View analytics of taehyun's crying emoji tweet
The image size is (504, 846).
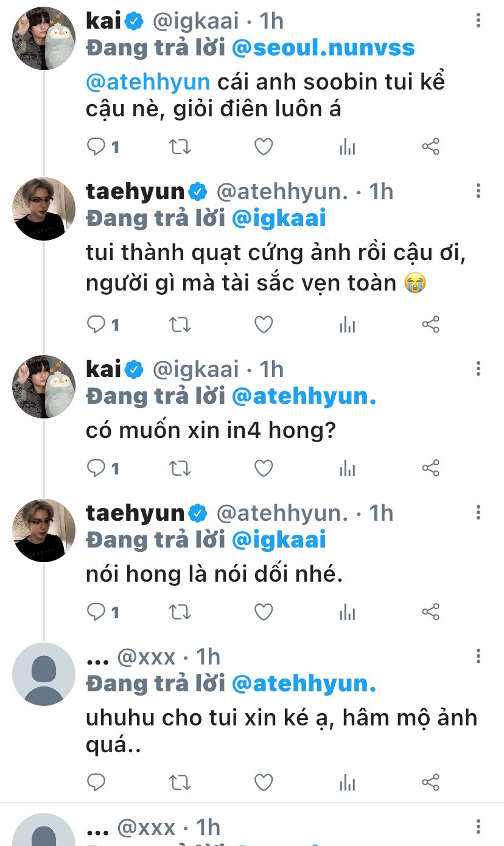click(x=347, y=325)
